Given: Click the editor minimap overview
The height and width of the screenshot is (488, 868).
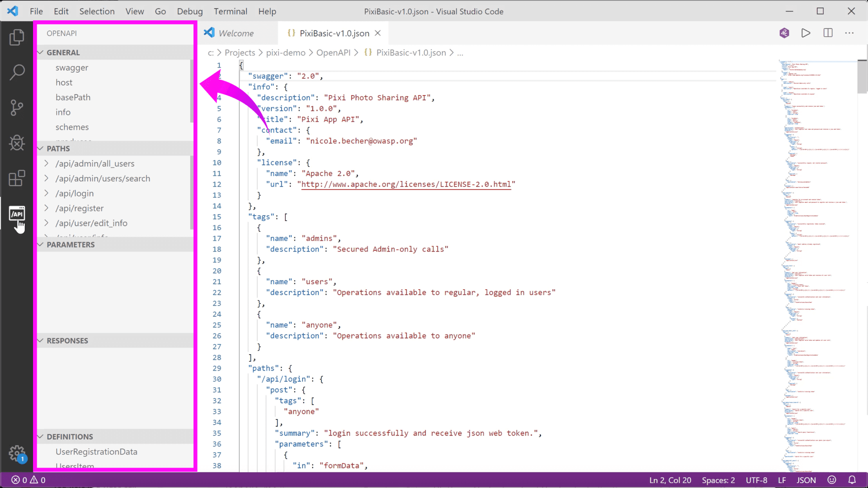Looking at the screenshot, I should pyautogui.click(x=816, y=266).
